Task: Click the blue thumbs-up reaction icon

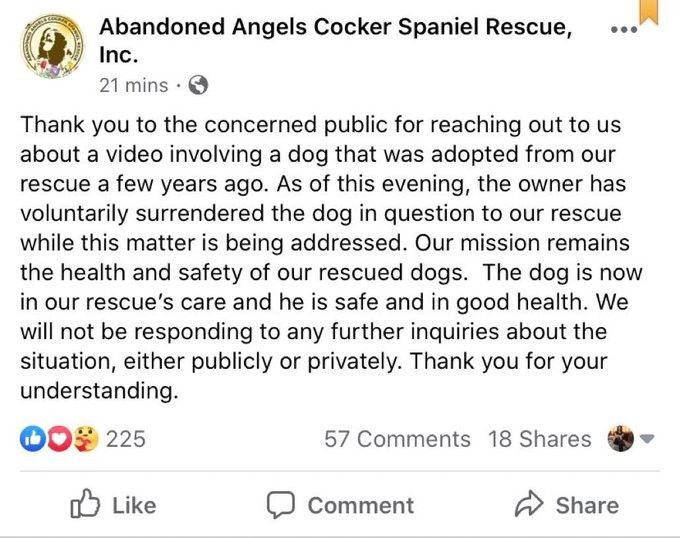Action: [31, 439]
